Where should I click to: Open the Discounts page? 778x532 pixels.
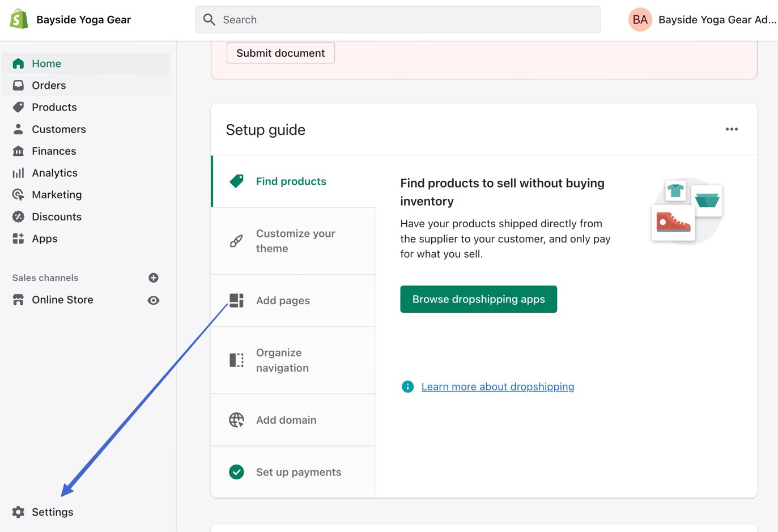(57, 217)
